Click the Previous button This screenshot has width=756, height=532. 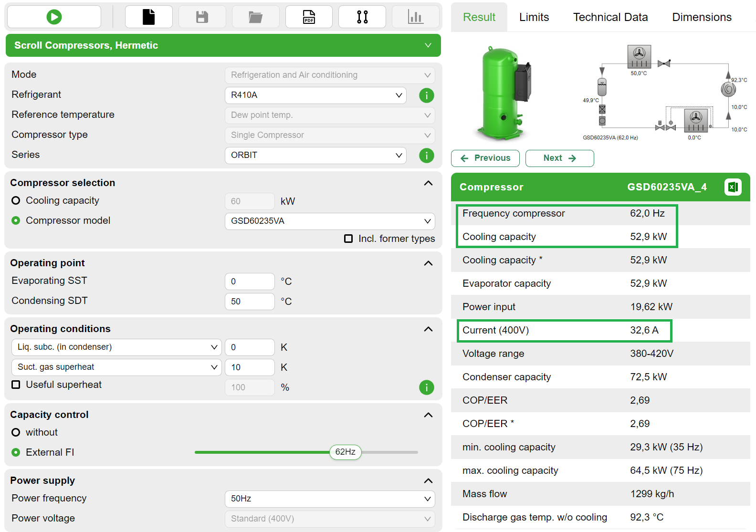(x=485, y=158)
